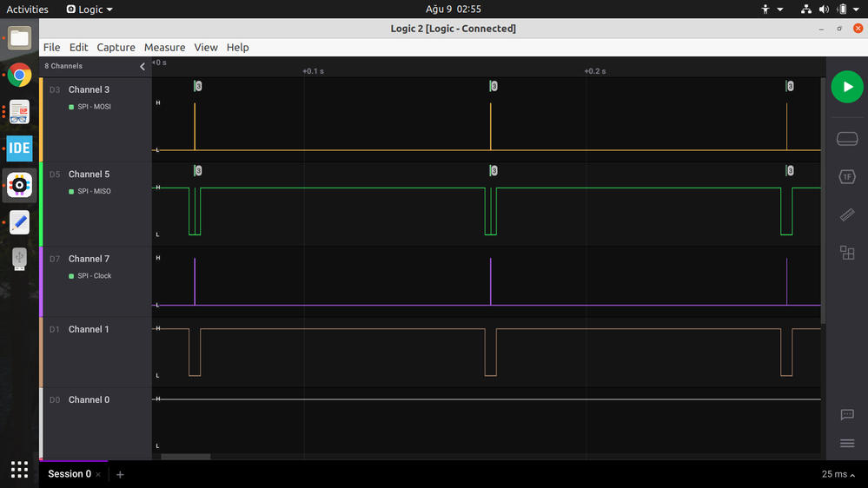Open the Capture menu
This screenshot has width=868, height=488.
(x=116, y=48)
